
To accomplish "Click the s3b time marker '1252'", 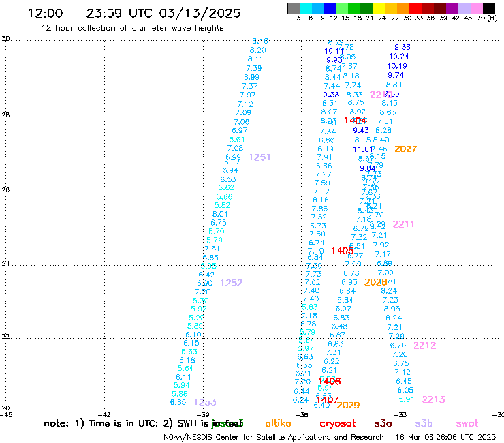I will pos(232,283).
